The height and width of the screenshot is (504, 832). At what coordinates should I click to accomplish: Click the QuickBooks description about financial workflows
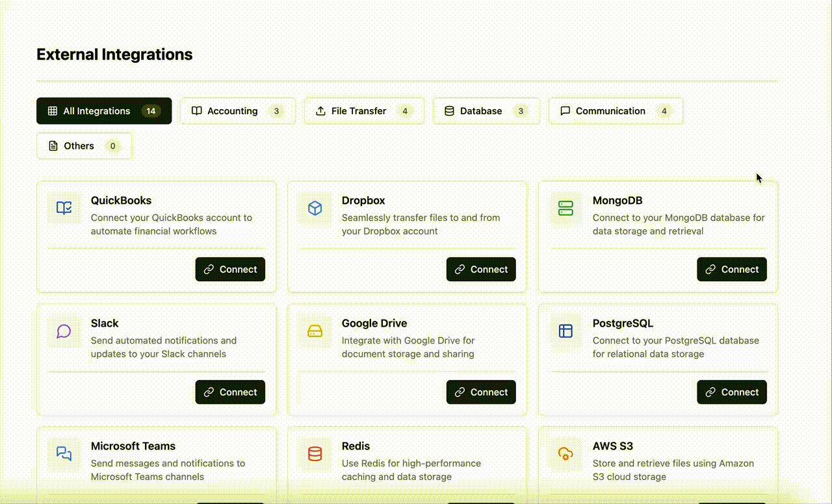[x=172, y=225]
